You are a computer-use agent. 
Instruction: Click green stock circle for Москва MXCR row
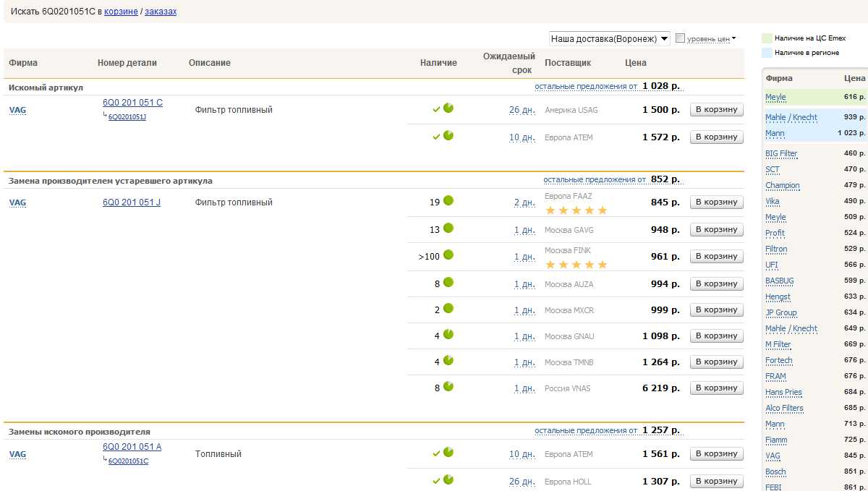coord(448,308)
